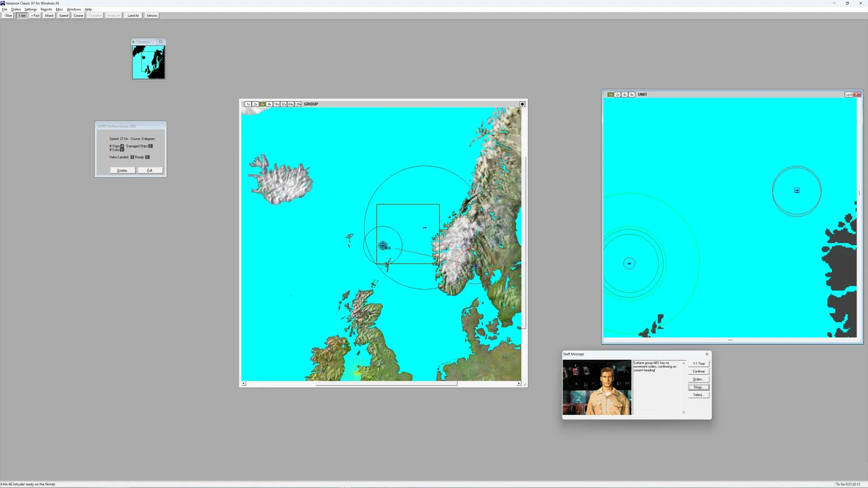Slow game time with the -Slow button

pos(8,15)
